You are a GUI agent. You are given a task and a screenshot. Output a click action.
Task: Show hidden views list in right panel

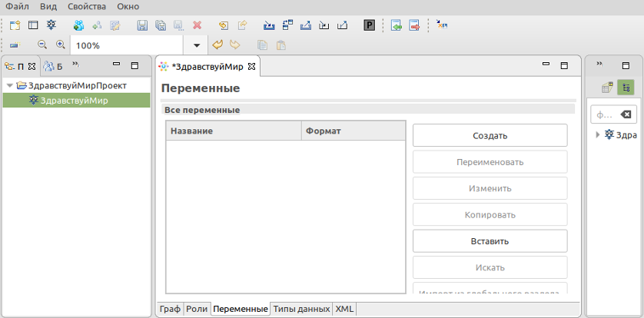tap(599, 64)
